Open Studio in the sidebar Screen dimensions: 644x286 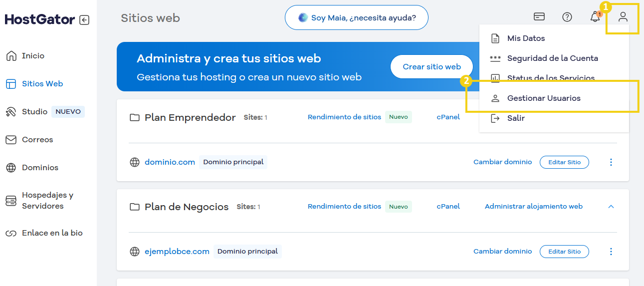[x=34, y=112]
